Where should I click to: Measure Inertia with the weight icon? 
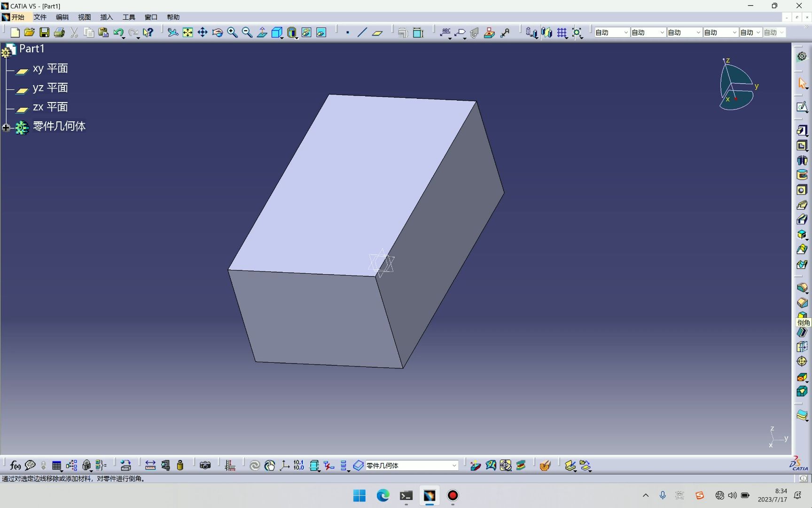(180, 466)
